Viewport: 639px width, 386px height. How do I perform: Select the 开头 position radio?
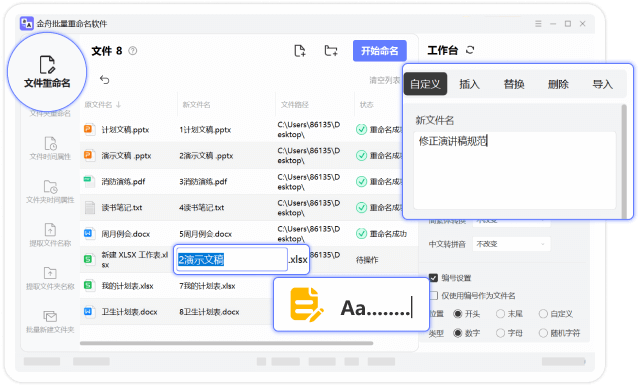pyautogui.click(x=458, y=314)
